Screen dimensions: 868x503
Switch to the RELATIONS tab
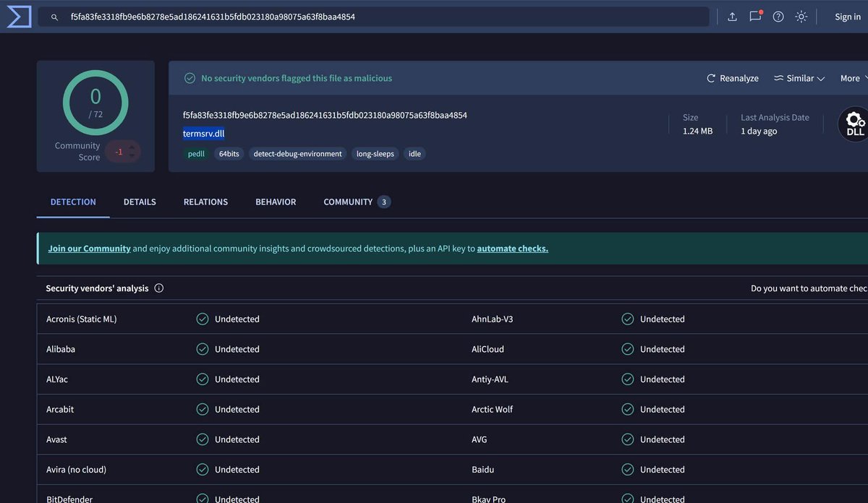click(205, 202)
